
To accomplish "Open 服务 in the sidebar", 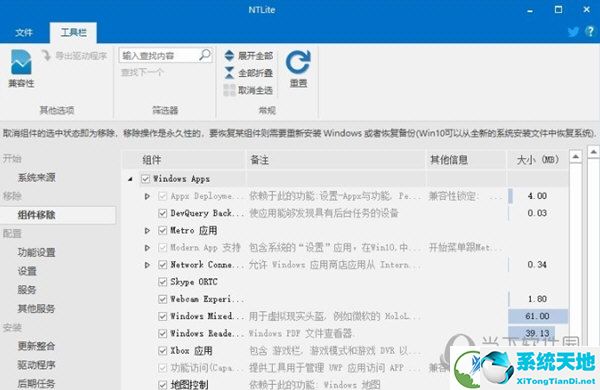I will pos(27,290).
